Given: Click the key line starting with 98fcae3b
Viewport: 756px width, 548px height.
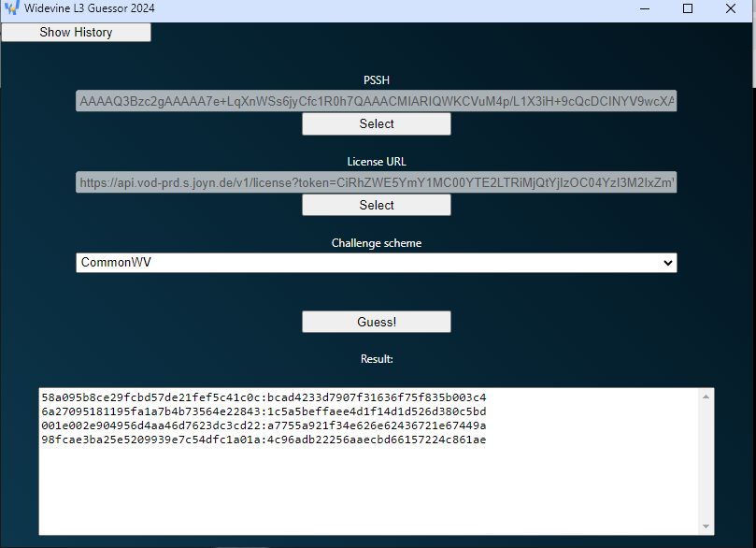Looking at the screenshot, I should 264,440.
